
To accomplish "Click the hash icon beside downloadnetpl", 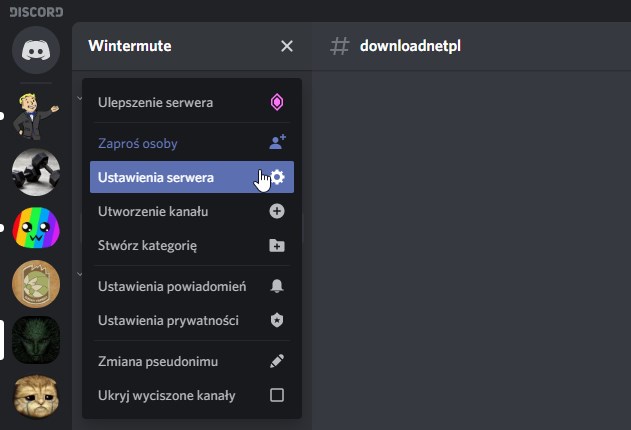I will [340, 46].
